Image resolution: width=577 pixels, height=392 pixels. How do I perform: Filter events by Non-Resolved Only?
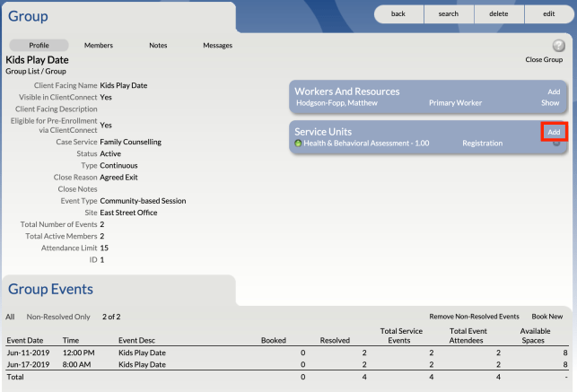pyautogui.click(x=58, y=317)
